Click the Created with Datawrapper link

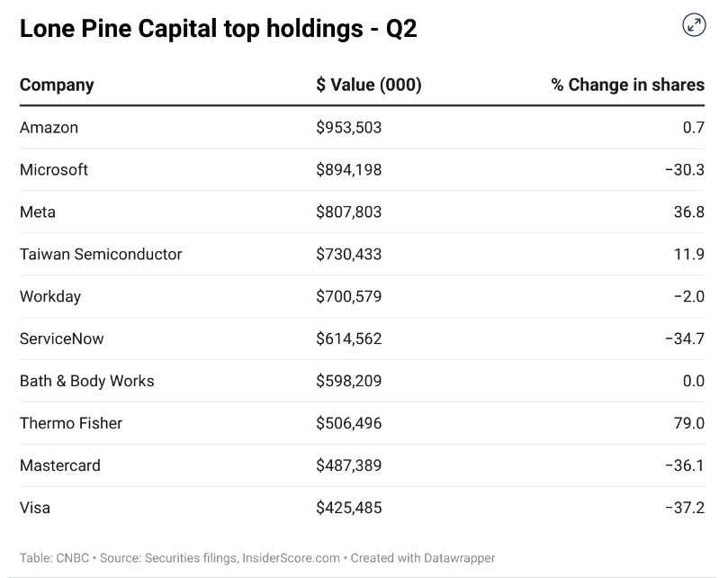(x=423, y=558)
